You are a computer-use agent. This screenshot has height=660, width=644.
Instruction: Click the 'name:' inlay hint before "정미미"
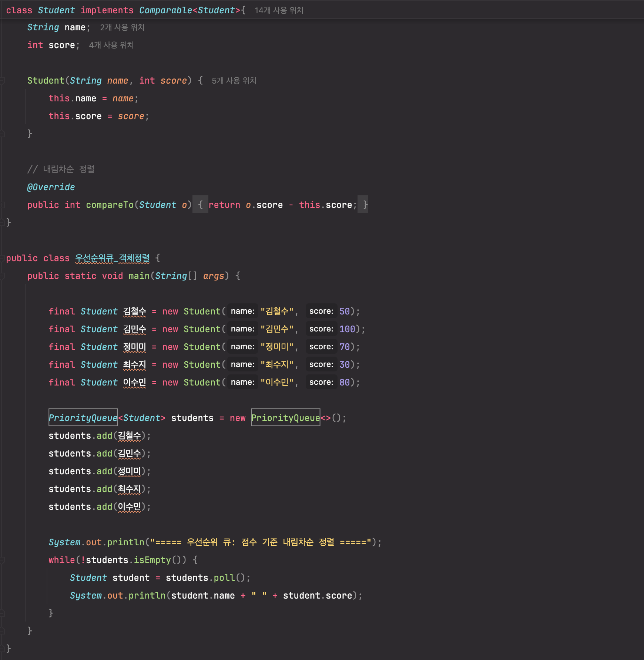242,347
